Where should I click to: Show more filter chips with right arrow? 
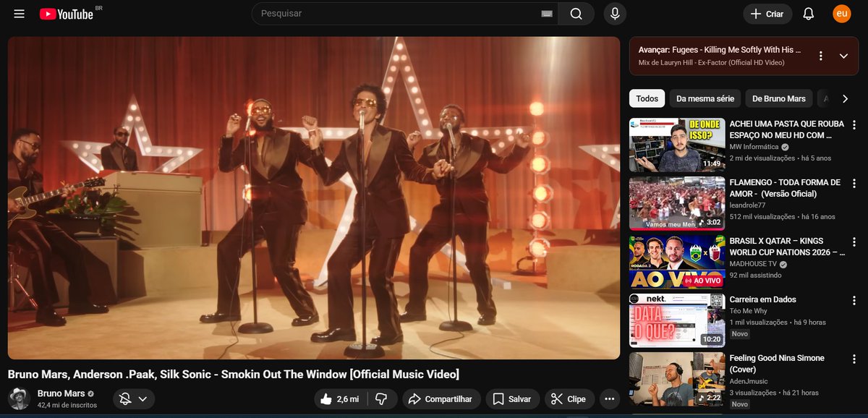pos(845,98)
